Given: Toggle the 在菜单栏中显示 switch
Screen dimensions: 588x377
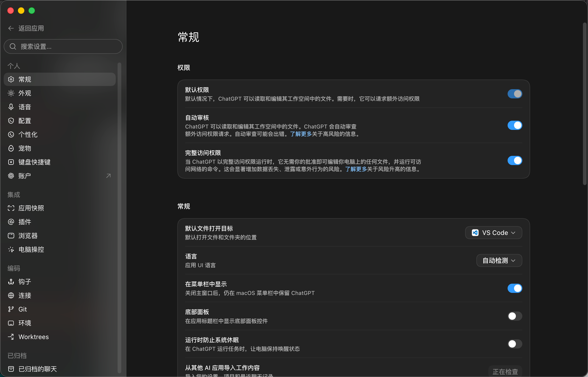Looking at the screenshot, I should pos(515,288).
